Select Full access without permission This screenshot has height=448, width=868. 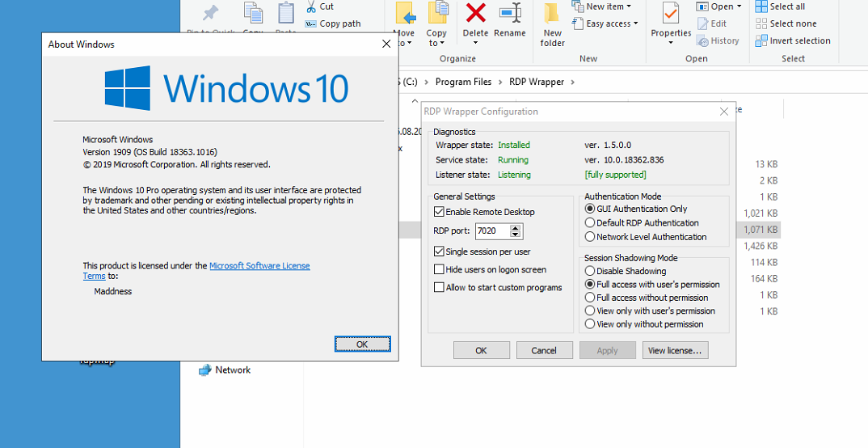pyautogui.click(x=590, y=298)
